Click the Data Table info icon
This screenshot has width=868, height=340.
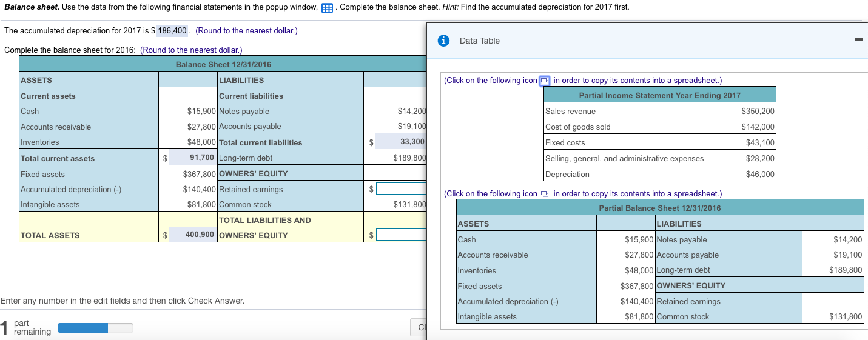click(444, 41)
